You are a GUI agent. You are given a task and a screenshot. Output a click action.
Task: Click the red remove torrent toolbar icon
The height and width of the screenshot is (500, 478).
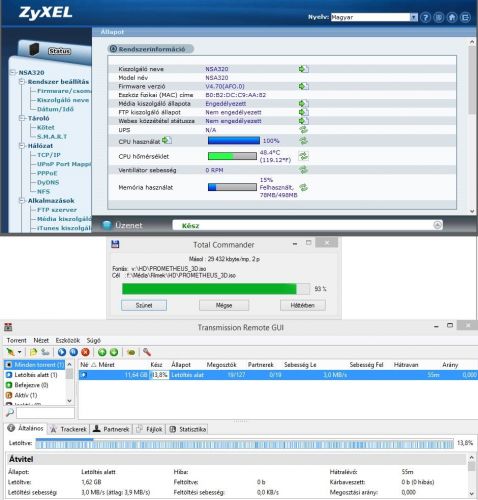[86, 352]
